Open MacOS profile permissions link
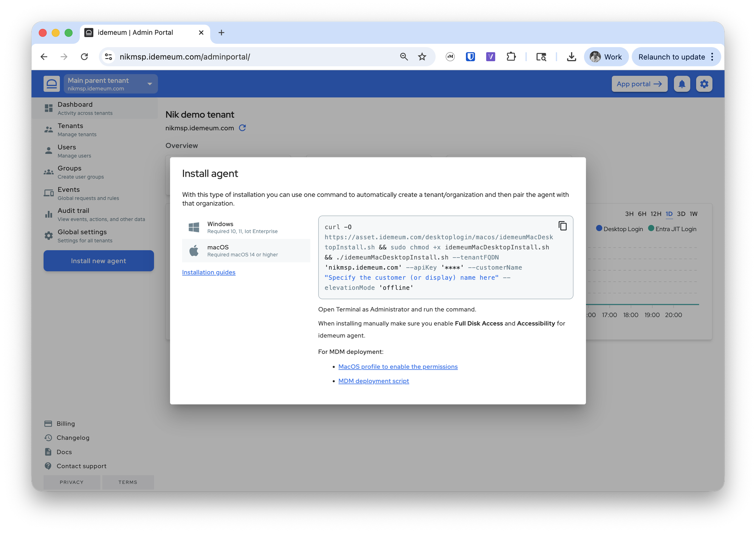 398,366
